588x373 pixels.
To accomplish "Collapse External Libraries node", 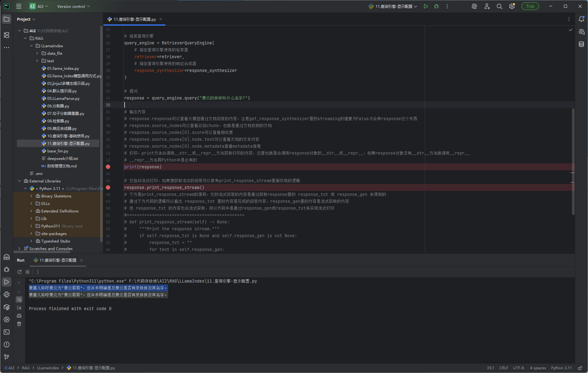I will click(x=19, y=181).
